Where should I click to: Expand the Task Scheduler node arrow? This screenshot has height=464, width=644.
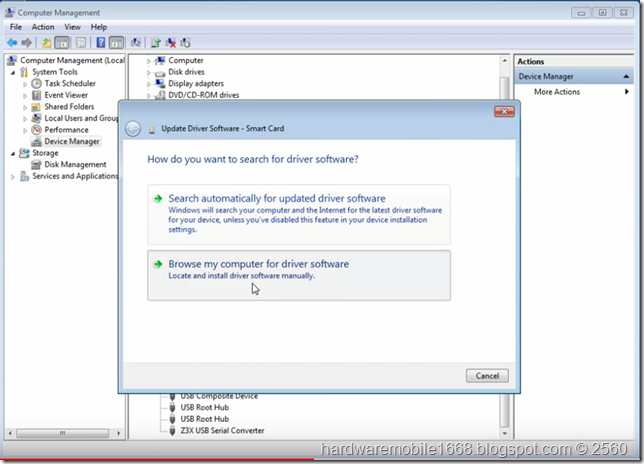click(x=25, y=84)
